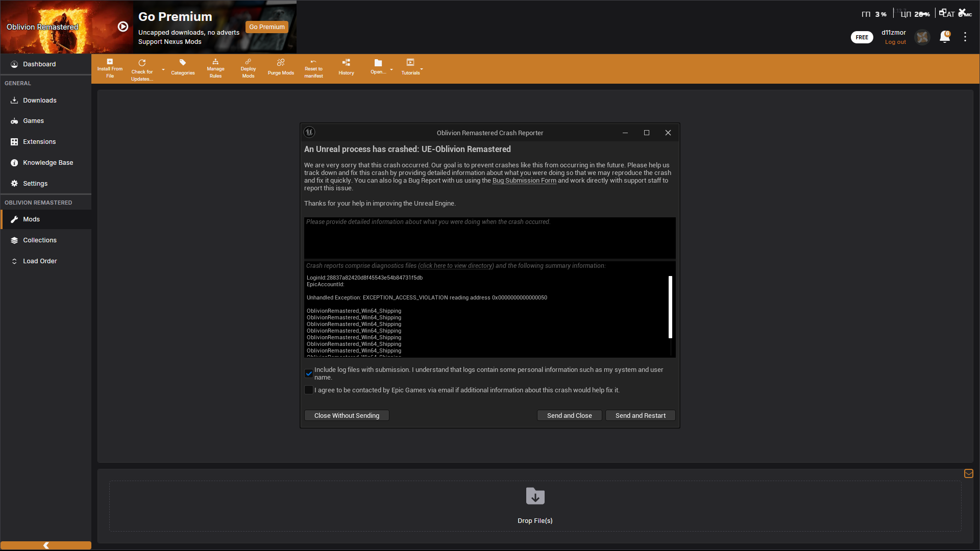Click the crash summary vertical scrollbar
The width and height of the screenshot is (980, 551).
[x=670, y=307]
